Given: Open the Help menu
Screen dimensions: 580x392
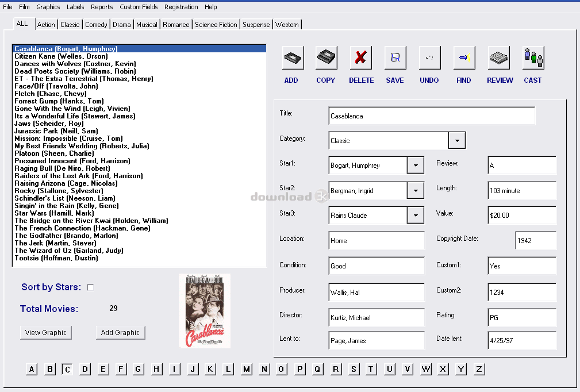Looking at the screenshot, I should (211, 7).
